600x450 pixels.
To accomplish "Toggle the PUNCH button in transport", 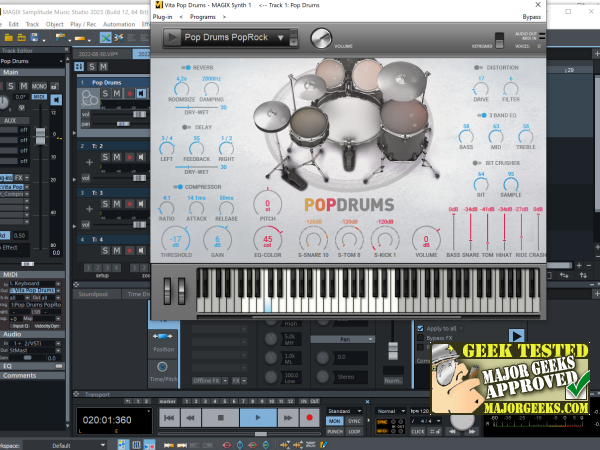I will pos(335,431).
